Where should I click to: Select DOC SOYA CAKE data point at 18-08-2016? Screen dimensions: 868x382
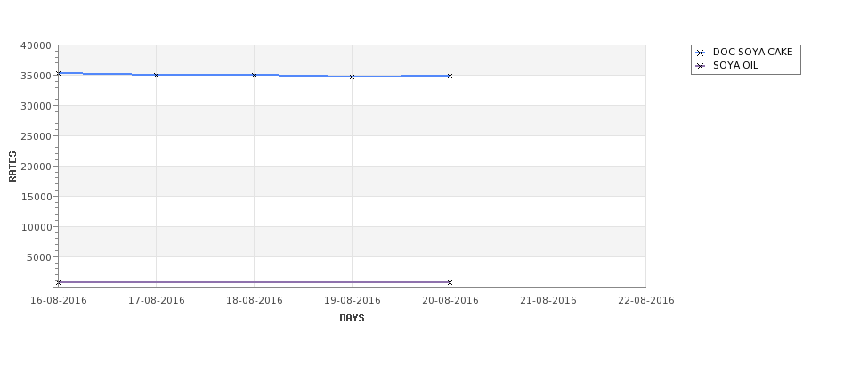(254, 75)
